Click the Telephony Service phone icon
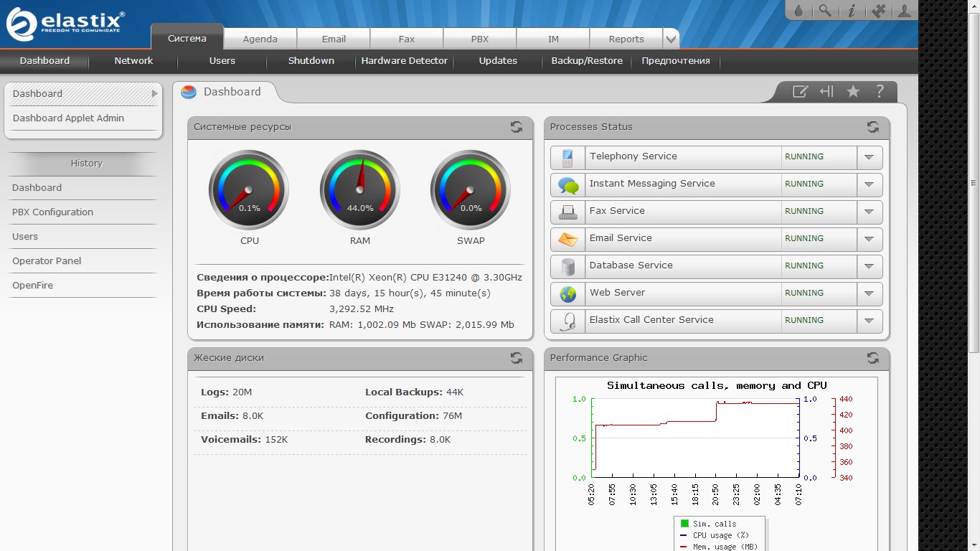 click(x=568, y=158)
